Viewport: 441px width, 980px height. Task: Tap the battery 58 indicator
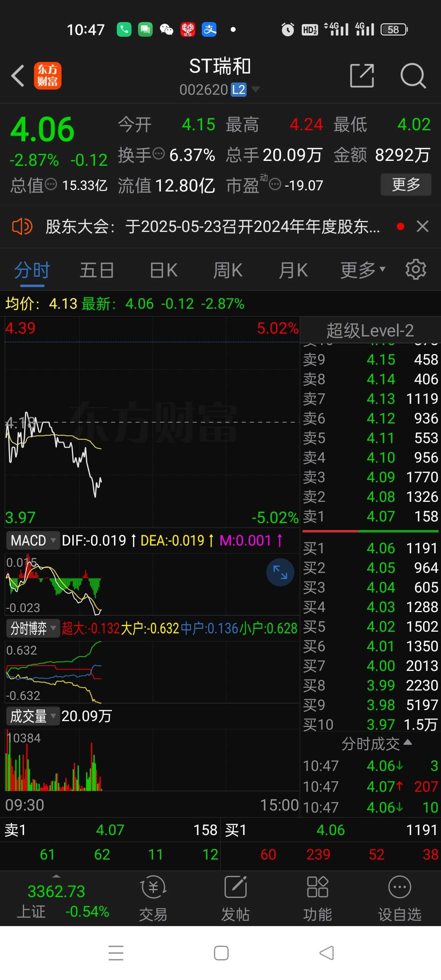(x=394, y=29)
